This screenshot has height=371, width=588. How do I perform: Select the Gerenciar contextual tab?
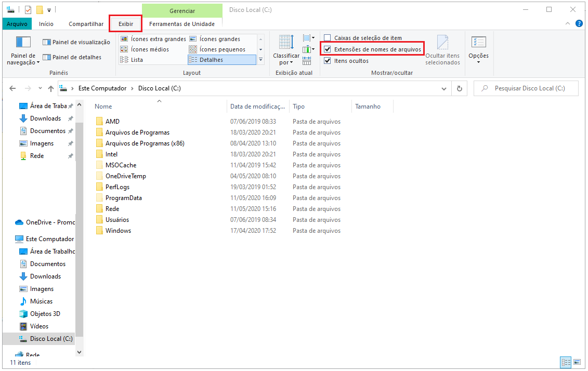pyautogui.click(x=182, y=11)
